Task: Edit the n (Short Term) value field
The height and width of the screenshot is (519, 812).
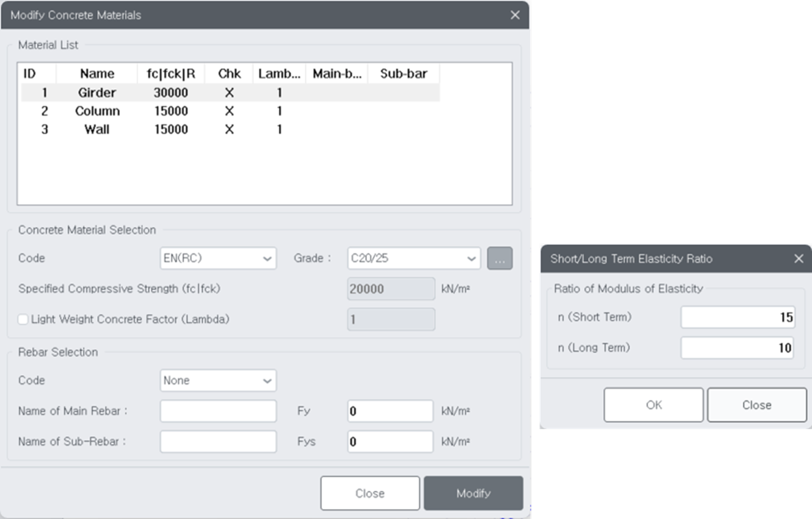Action: pyautogui.click(x=737, y=317)
